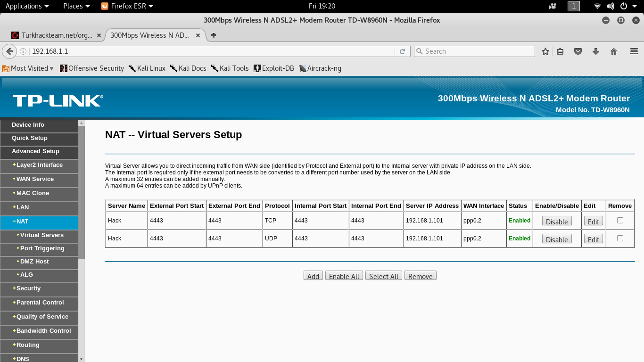
Task: Click the Select All button
Action: click(384, 276)
